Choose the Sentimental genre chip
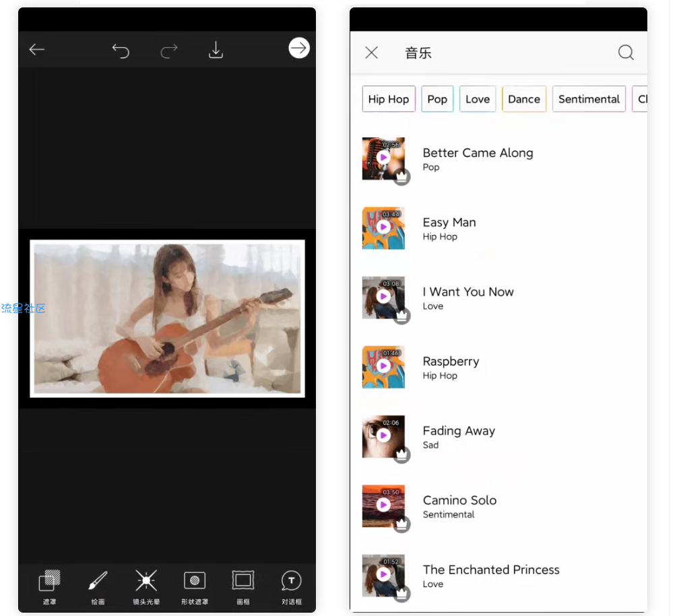This screenshot has width=679, height=616. [589, 99]
